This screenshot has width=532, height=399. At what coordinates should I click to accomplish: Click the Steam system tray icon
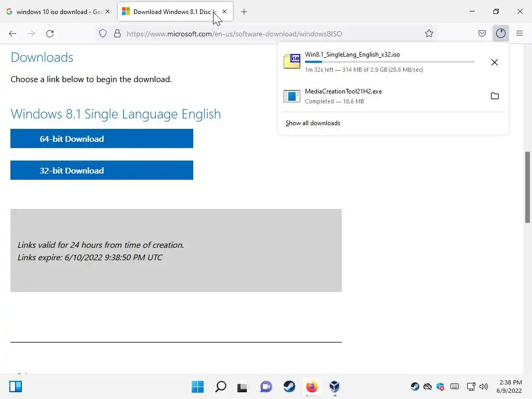[x=415, y=387]
